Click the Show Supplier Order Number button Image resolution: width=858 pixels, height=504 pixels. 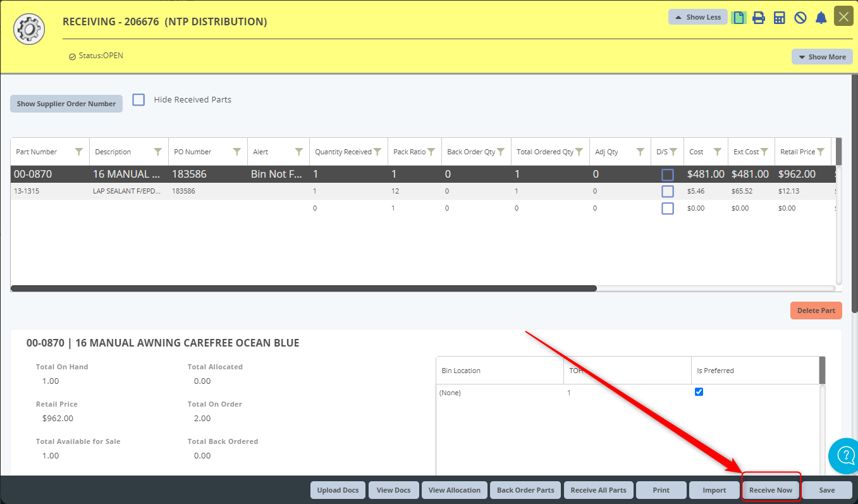(x=66, y=104)
